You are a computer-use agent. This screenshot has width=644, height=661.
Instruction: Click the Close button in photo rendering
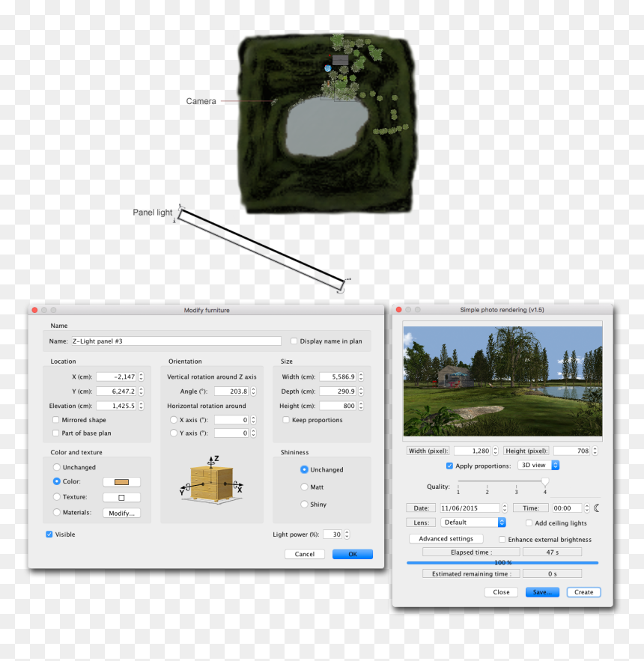pos(501,592)
